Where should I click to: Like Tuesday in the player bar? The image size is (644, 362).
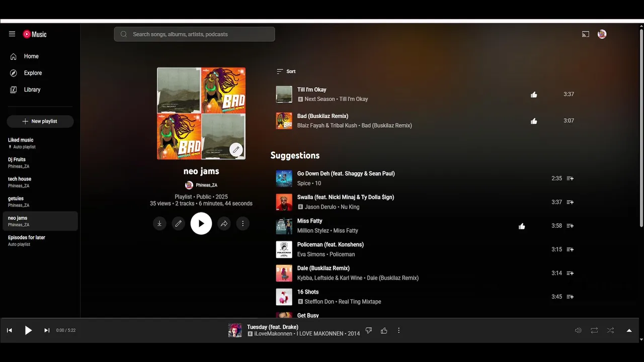point(384,330)
